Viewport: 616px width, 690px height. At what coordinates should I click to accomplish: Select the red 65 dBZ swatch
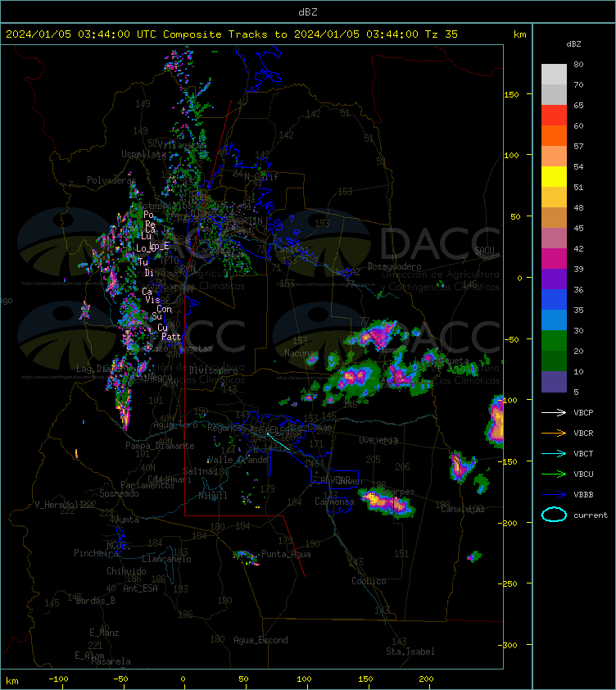click(x=554, y=115)
